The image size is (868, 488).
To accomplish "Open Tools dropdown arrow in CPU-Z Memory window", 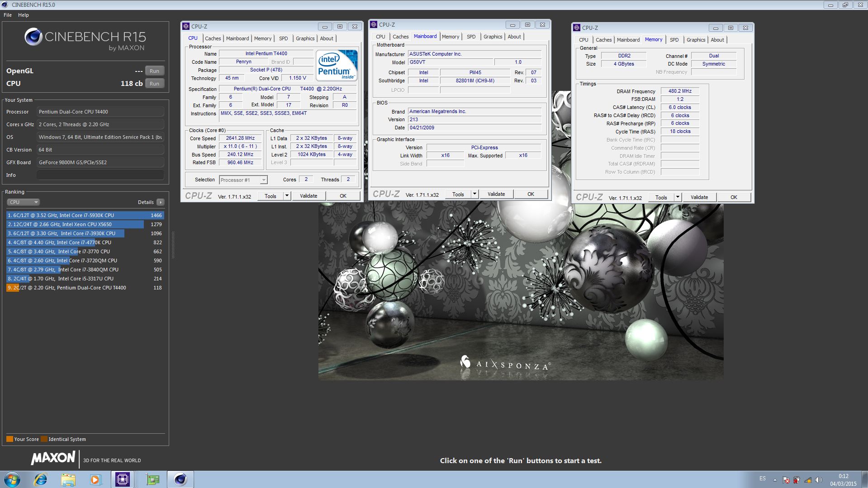I will click(678, 197).
